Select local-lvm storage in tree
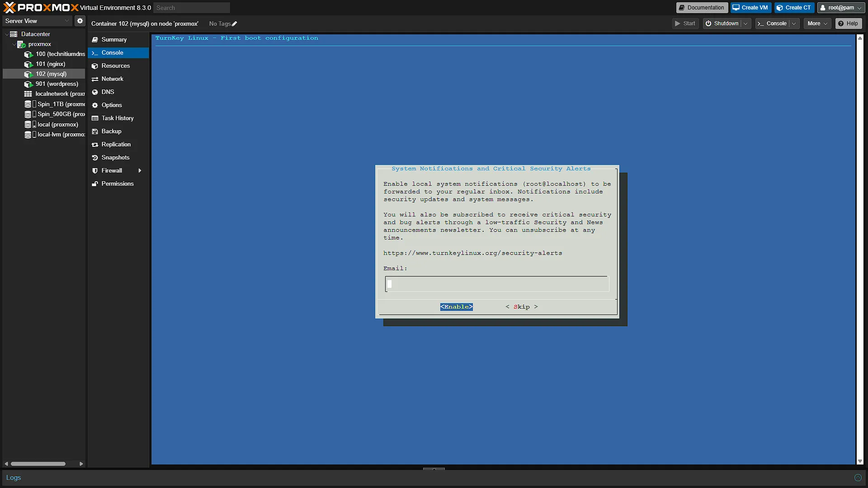Screen dimensions: 868x488 tap(55, 134)
